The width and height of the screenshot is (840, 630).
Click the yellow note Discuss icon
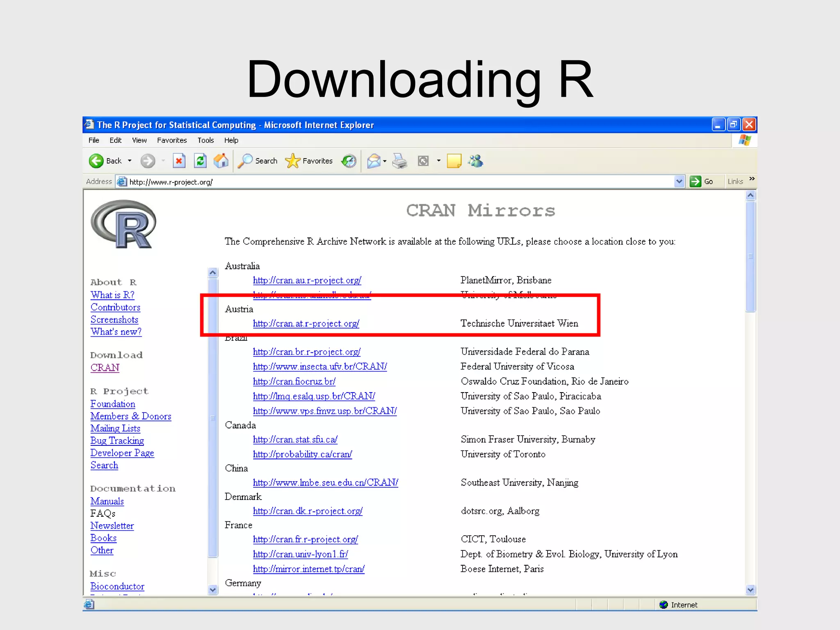(454, 161)
